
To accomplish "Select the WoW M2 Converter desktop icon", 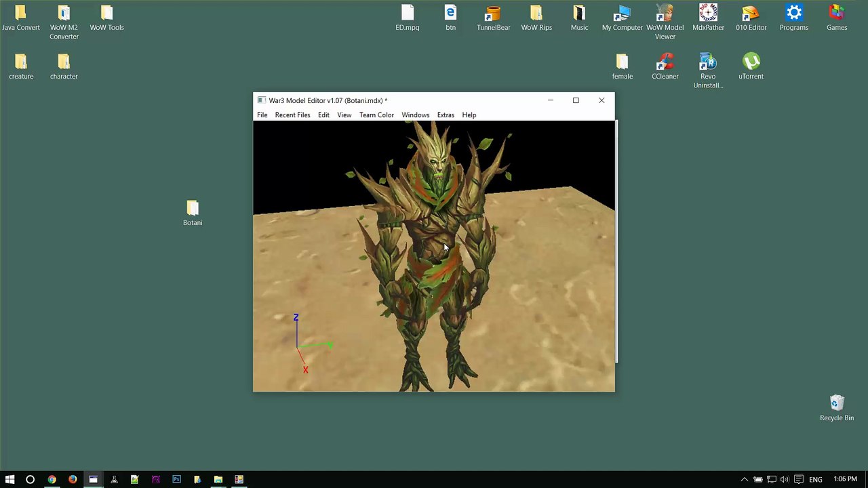I will point(64,22).
